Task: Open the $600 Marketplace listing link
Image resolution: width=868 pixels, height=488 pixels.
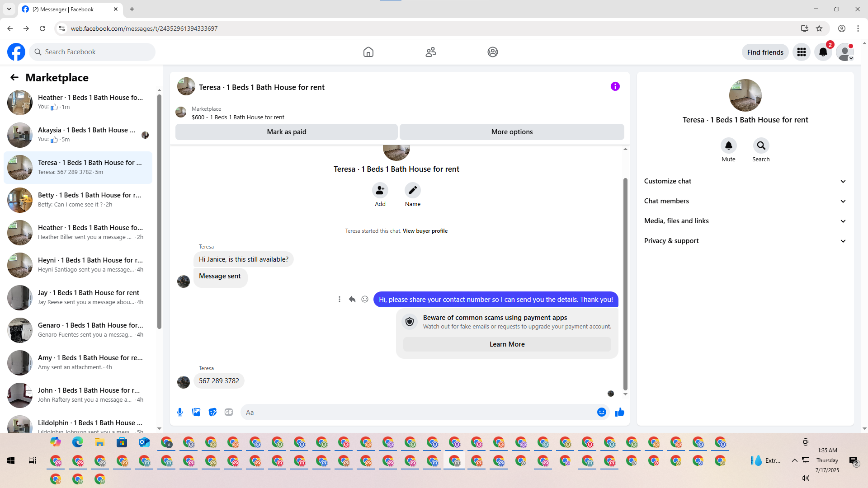Action: (x=238, y=117)
